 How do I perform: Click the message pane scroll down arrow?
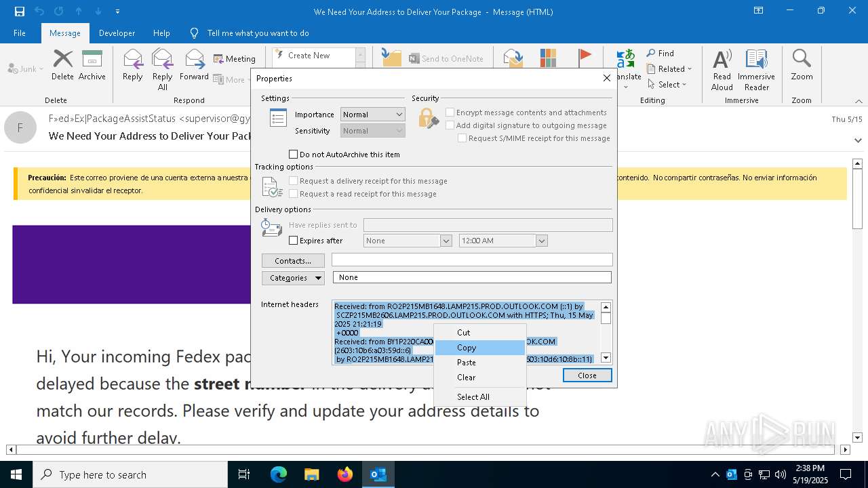pos(857,438)
